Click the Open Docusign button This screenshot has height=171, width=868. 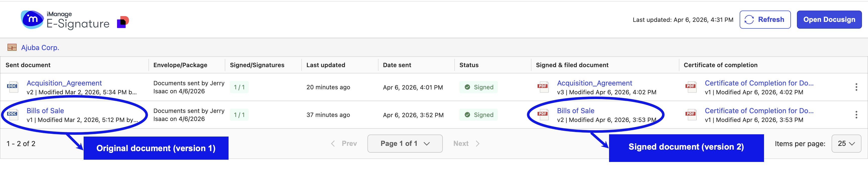point(829,20)
